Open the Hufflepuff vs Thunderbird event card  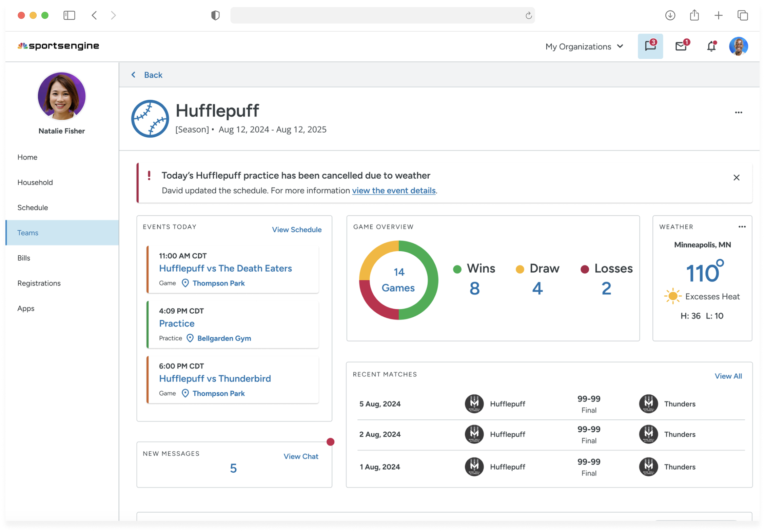click(x=215, y=378)
